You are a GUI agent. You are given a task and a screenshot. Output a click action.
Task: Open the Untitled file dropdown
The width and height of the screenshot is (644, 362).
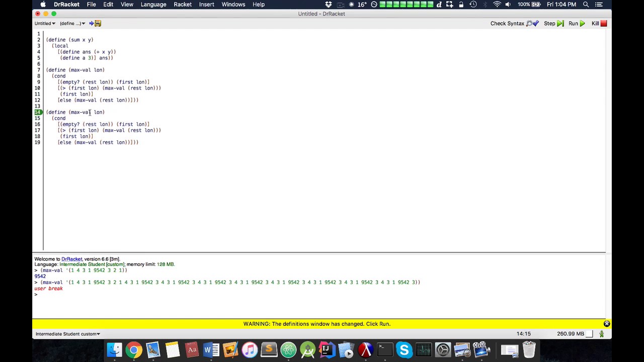45,24
